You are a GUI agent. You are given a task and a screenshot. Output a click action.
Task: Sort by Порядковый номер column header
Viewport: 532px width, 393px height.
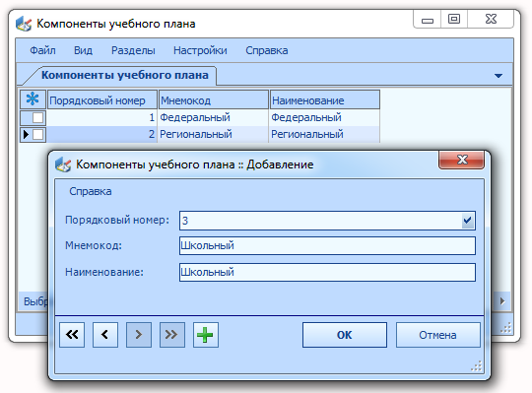[x=102, y=99]
